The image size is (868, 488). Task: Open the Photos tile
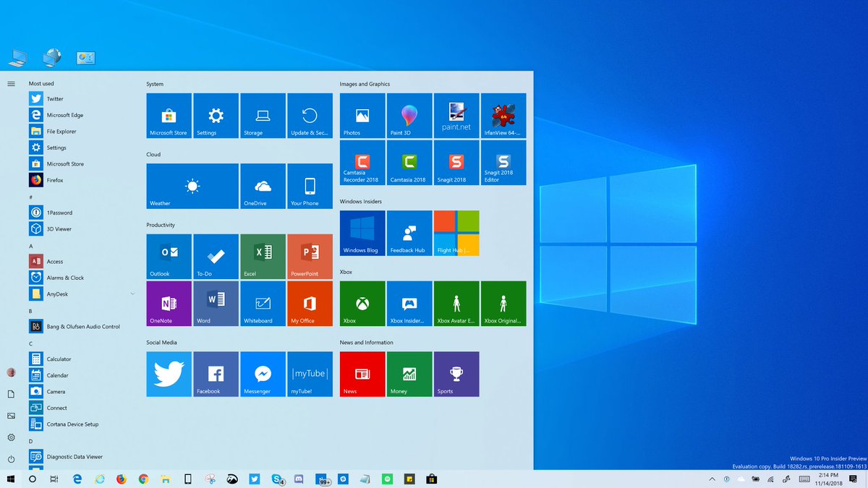tap(362, 116)
